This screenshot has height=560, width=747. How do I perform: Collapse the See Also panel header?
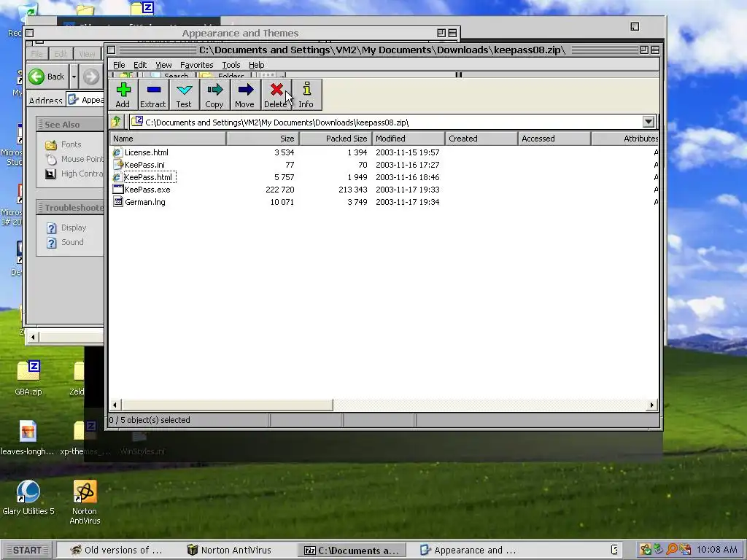pyautogui.click(x=70, y=124)
